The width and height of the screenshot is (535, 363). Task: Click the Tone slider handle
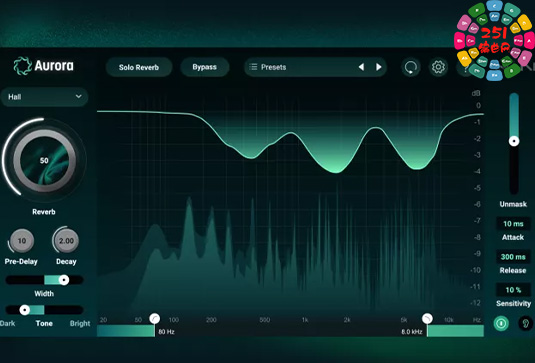click(x=25, y=310)
